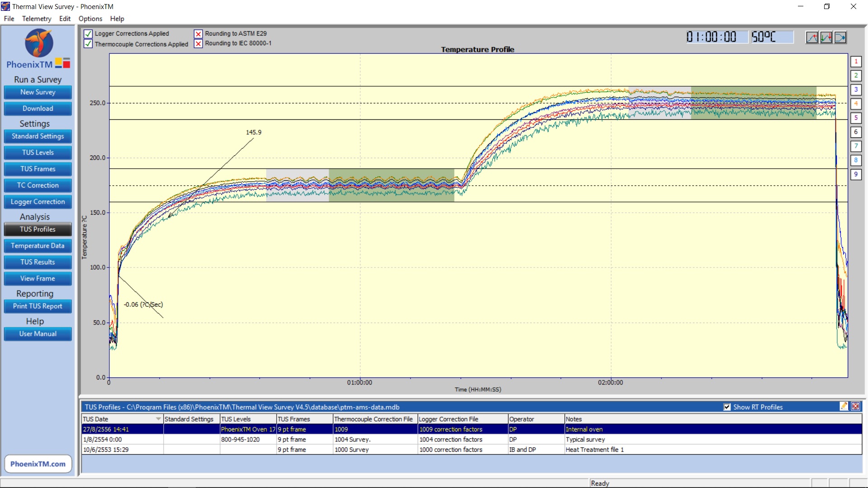
Task: Toggle probe channel 1 indicator box
Action: tap(856, 61)
